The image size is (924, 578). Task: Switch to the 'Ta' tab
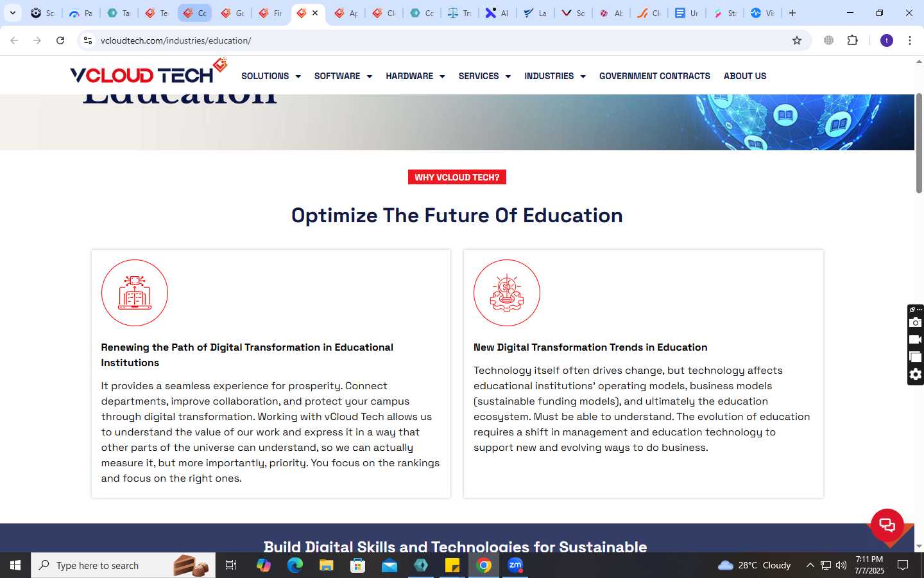[x=119, y=13]
